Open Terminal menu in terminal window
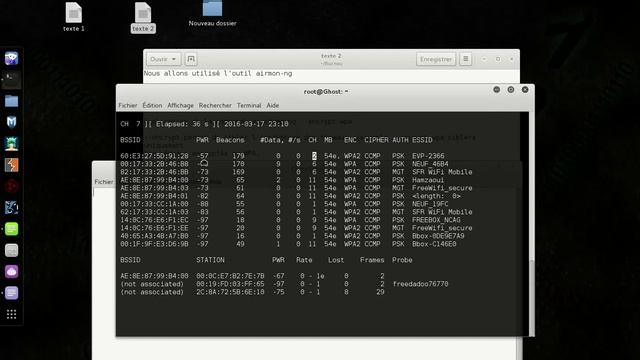640x360 pixels. coord(249,105)
